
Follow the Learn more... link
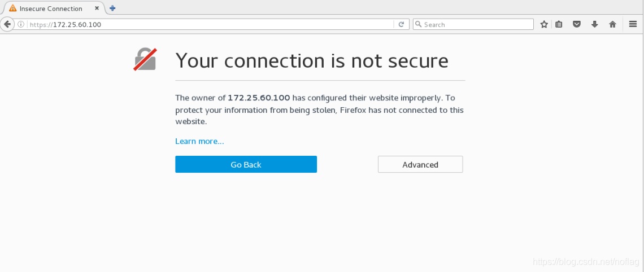pyautogui.click(x=199, y=141)
